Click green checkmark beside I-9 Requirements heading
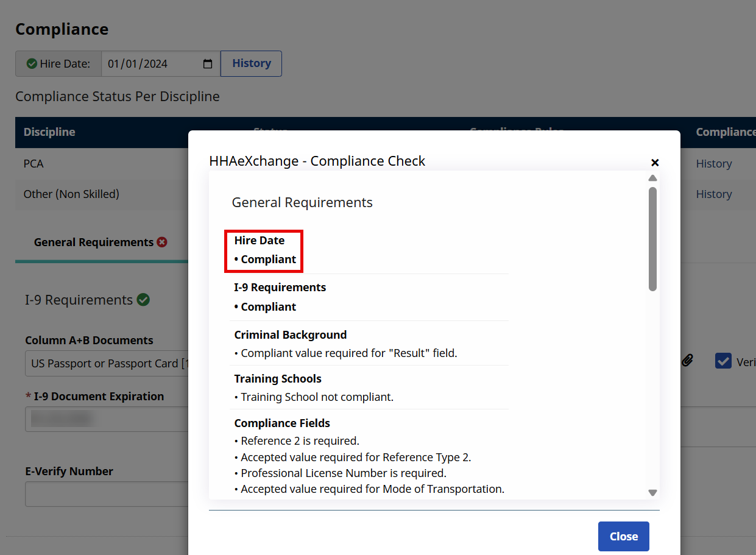This screenshot has height=555, width=756. tap(143, 300)
